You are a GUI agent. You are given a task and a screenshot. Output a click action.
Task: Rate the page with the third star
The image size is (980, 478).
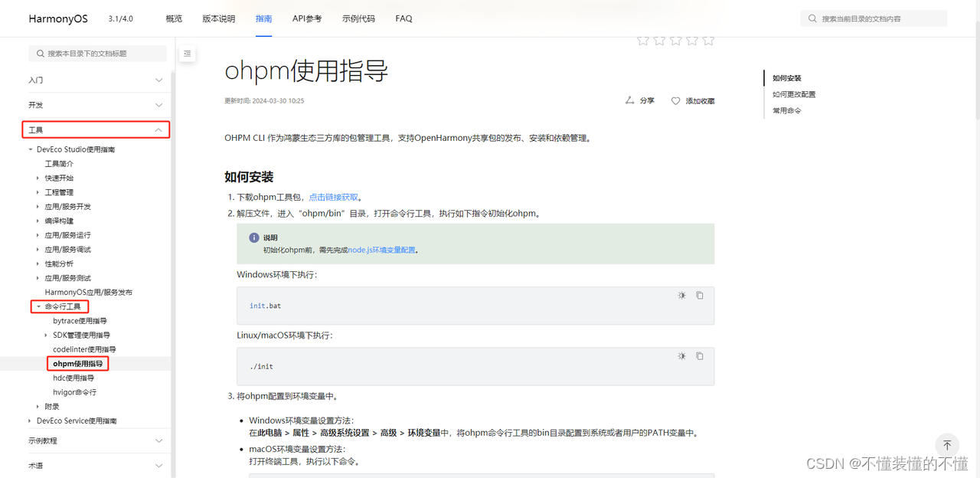(675, 41)
